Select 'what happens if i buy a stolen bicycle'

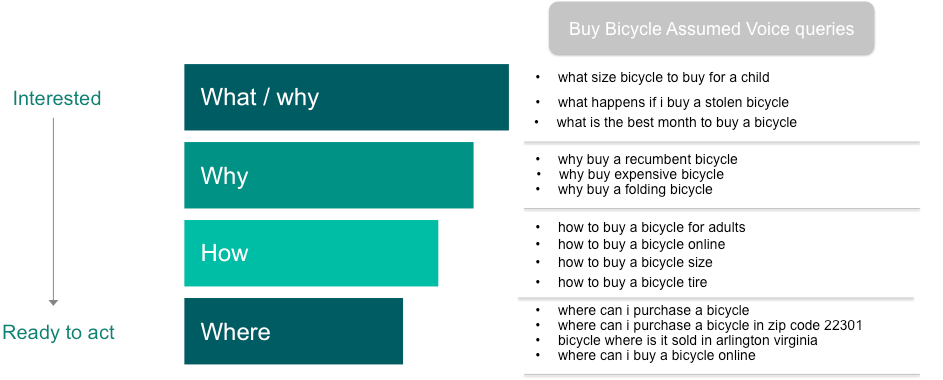click(x=673, y=103)
